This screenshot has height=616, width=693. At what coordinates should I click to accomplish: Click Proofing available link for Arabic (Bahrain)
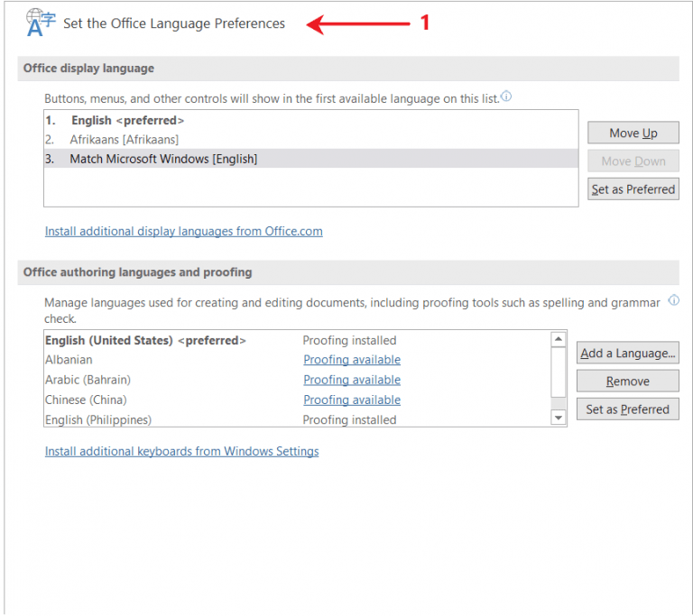[352, 380]
